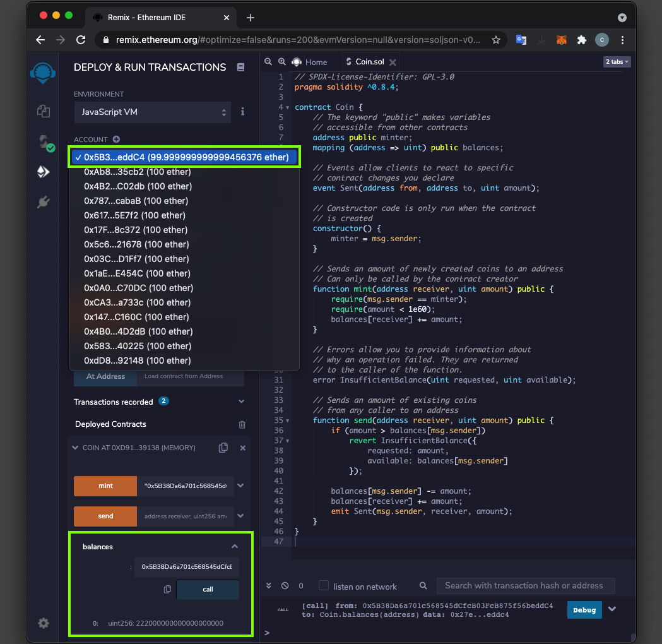Open the Deploy & run transactions sidebar icon
This screenshot has height=644, width=662.
pos(43,172)
